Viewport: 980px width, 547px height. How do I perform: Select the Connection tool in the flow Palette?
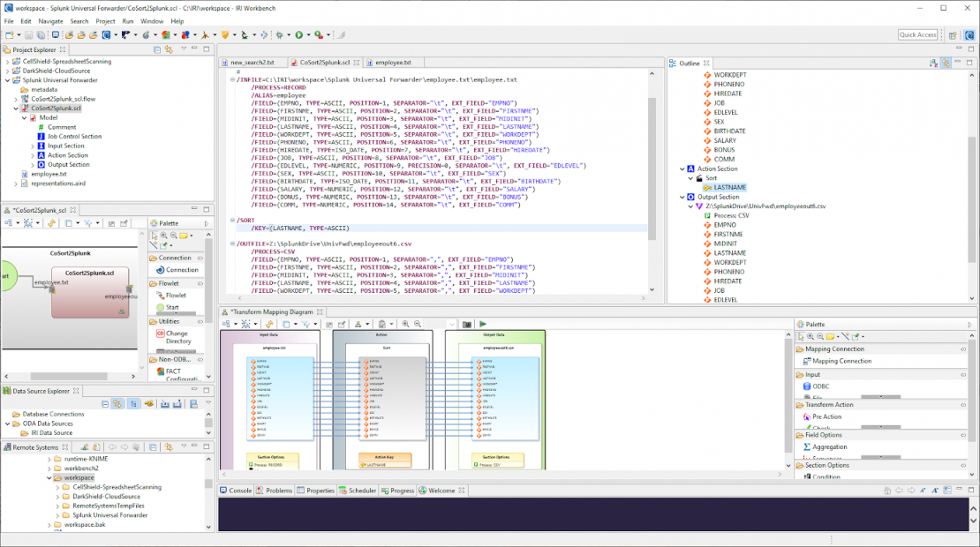click(x=177, y=270)
